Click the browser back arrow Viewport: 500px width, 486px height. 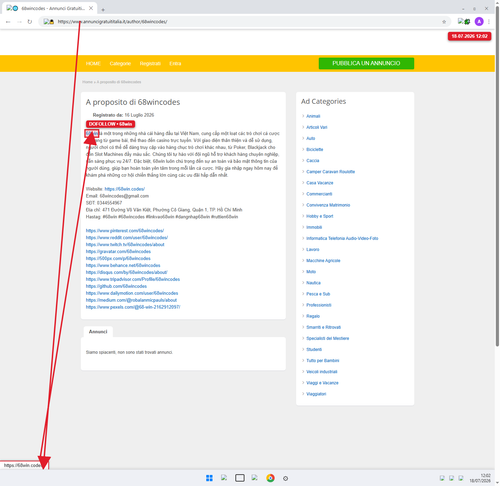(x=8, y=22)
